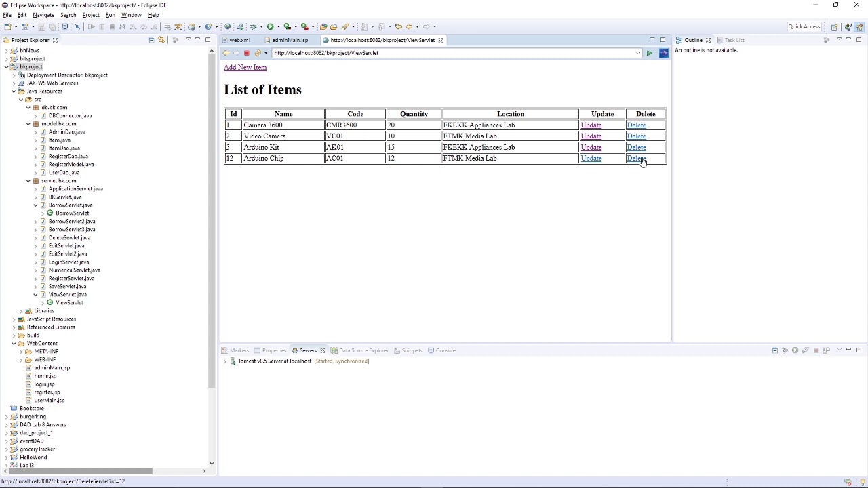Screen dimensions: 868x488
Task: Collapse the bkproject project node
Action: (x=7, y=67)
